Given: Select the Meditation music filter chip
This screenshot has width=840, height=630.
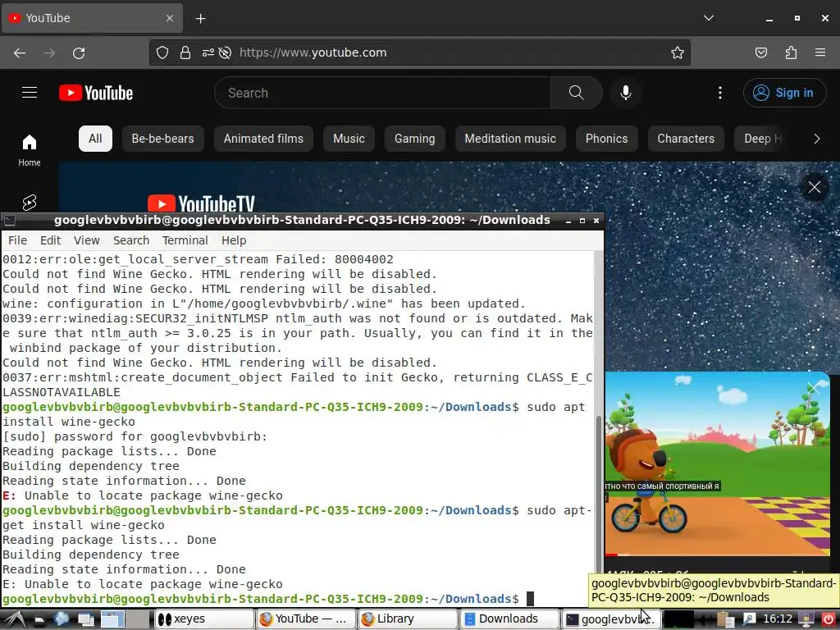Looking at the screenshot, I should (510, 139).
